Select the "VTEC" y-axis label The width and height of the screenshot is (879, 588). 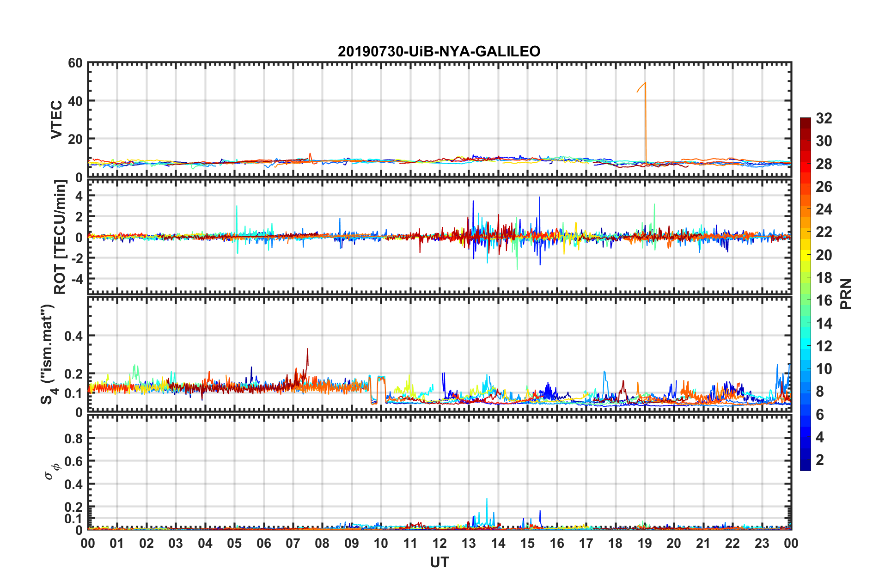[x=56, y=119]
